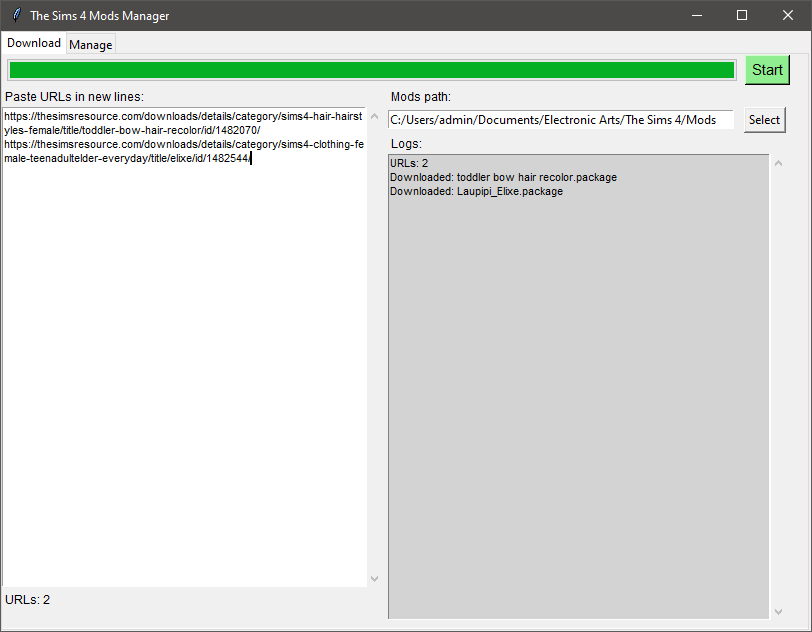The height and width of the screenshot is (632, 812).
Task: Click the URL text area's scroll down arrow
Action: [374, 579]
